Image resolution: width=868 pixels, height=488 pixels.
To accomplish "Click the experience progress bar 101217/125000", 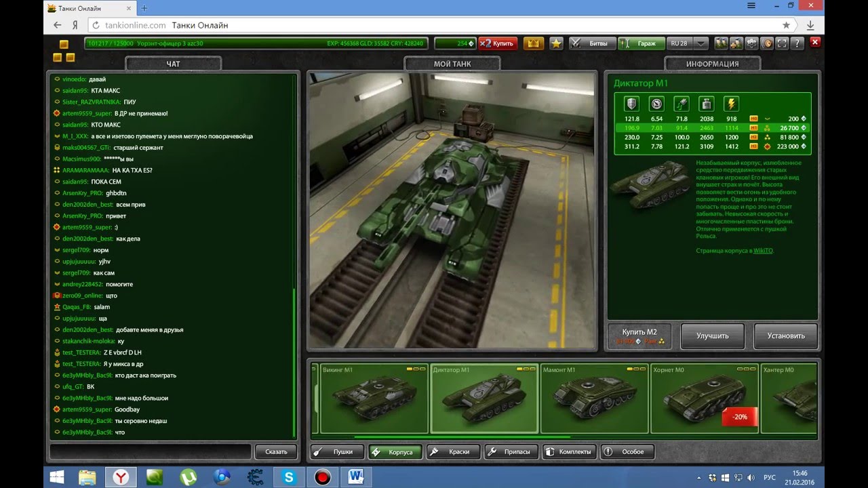I will pyautogui.click(x=255, y=43).
